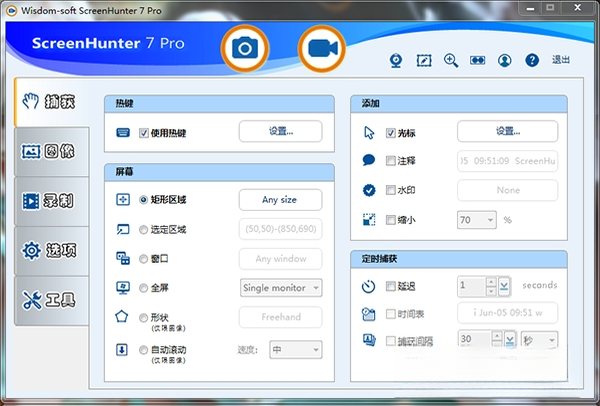Open the interval 30 dropdown arrow
The image size is (600, 406).
510,339
